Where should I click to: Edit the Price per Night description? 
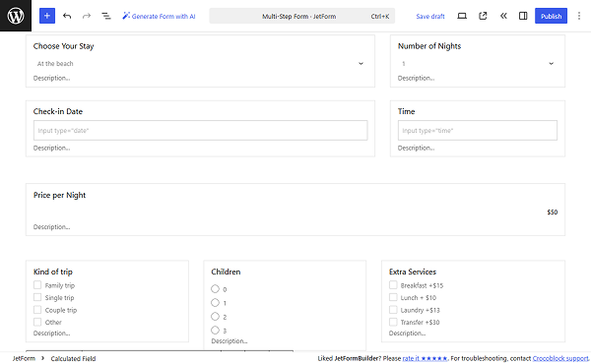51,227
